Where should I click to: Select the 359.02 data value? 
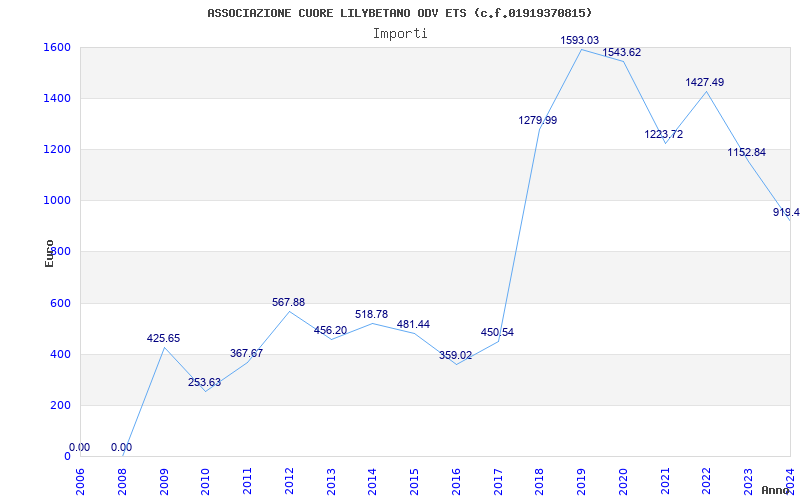[455, 355]
